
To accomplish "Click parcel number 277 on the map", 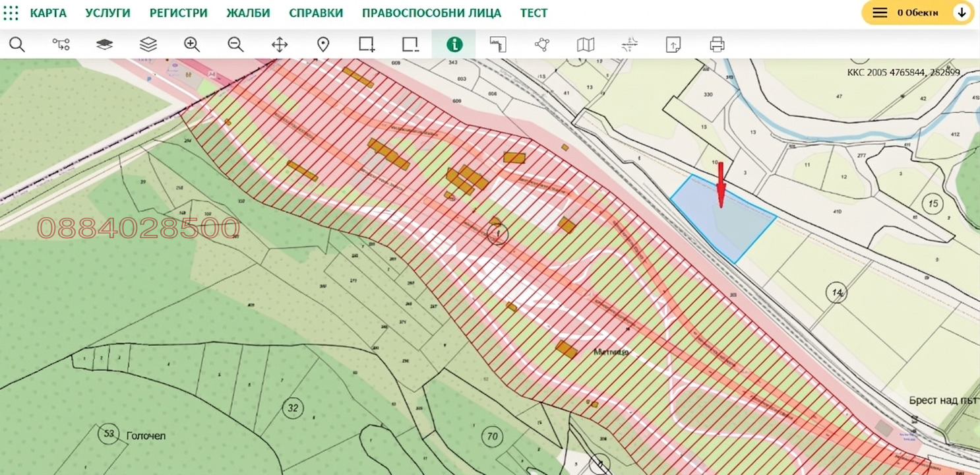I will (861, 156).
